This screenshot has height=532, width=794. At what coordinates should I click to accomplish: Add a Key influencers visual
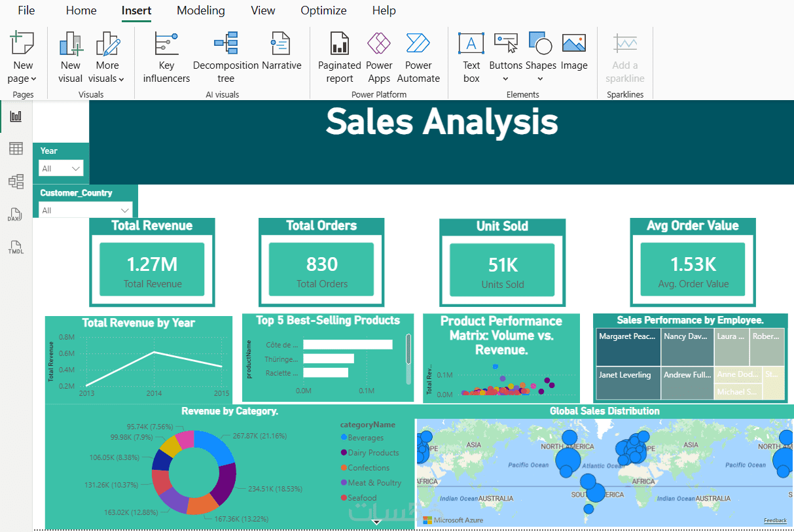(x=166, y=58)
